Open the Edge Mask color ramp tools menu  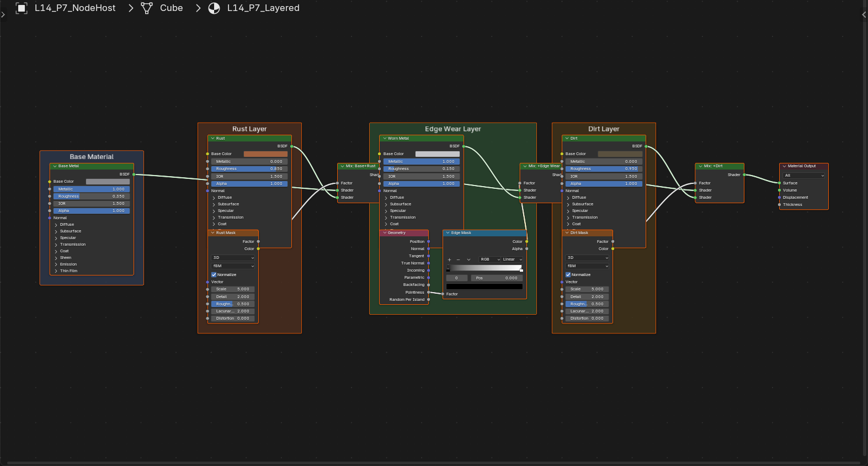(x=468, y=260)
